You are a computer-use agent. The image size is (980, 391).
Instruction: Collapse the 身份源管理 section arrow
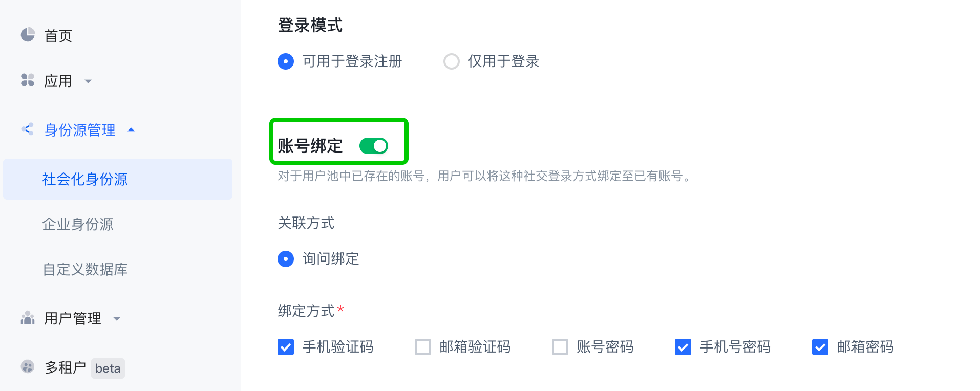click(131, 130)
